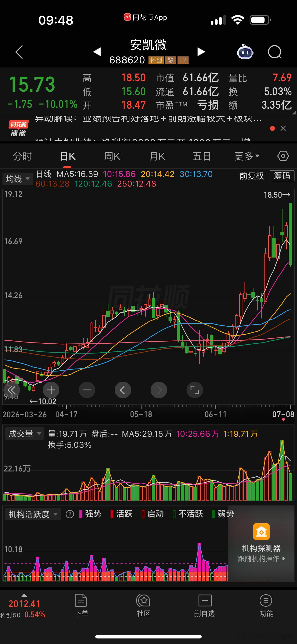Tap the 250:12.48 moving average label
The width and height of the screenshot is (297, 644).
coord(137,184)
